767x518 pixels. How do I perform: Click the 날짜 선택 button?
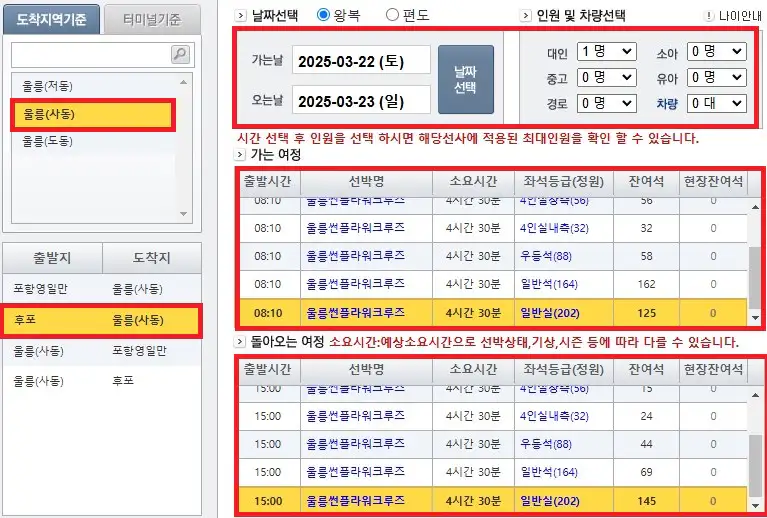466,80
